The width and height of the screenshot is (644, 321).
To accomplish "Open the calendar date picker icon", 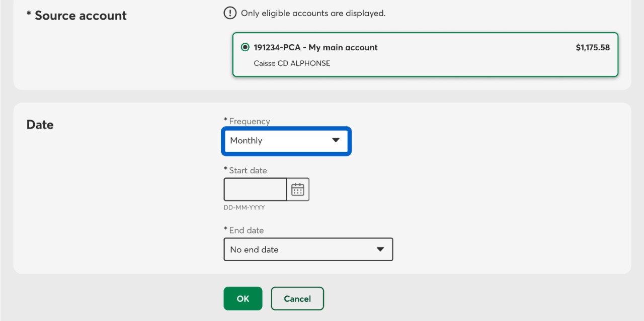I will click(298, 189).
